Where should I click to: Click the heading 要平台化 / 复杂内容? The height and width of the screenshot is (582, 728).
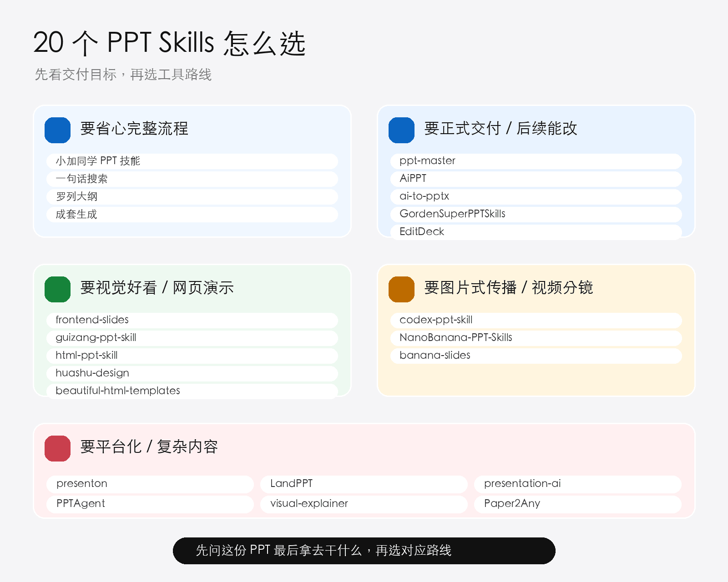(x=149, y=447)
